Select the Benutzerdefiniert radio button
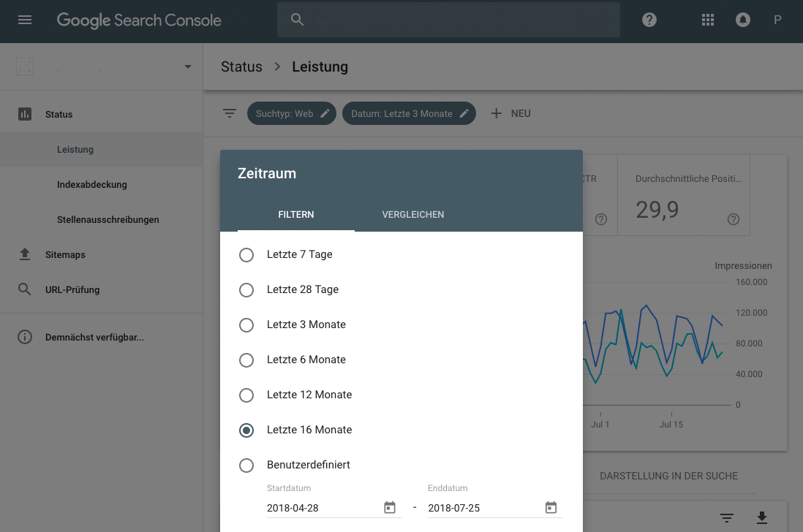Image resolution: width=803 pixels, height=532 pixels. 246,465
